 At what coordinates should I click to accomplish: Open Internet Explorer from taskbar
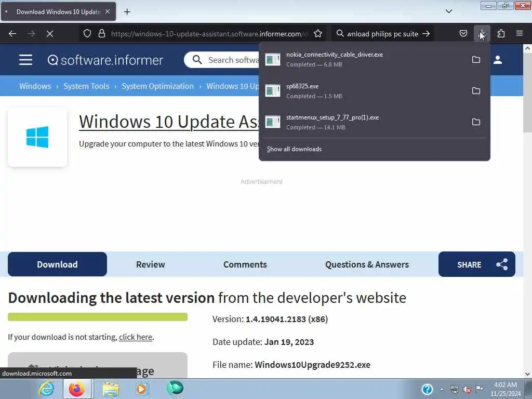46,389
